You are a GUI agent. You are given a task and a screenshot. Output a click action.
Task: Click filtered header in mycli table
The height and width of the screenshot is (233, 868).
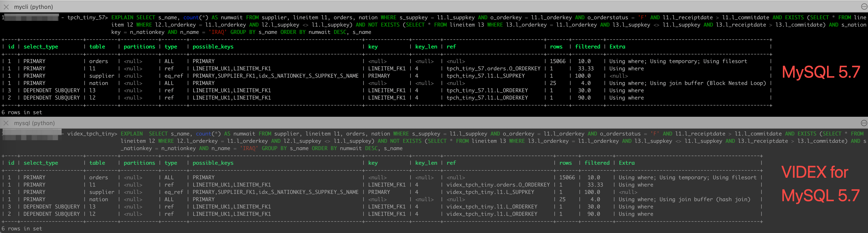587,47
